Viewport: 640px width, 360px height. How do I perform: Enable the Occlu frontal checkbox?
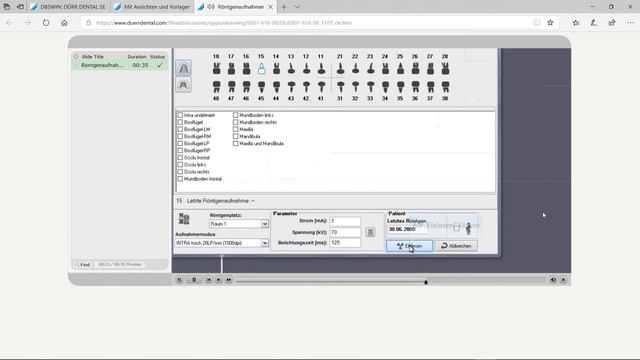180,158
